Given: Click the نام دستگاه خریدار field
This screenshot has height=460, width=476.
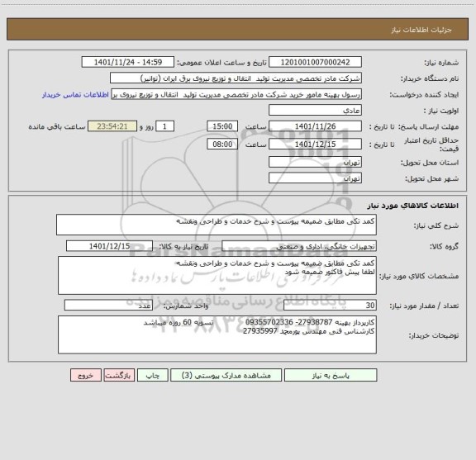Looking at the screenshot, I should tap(236, 78).
